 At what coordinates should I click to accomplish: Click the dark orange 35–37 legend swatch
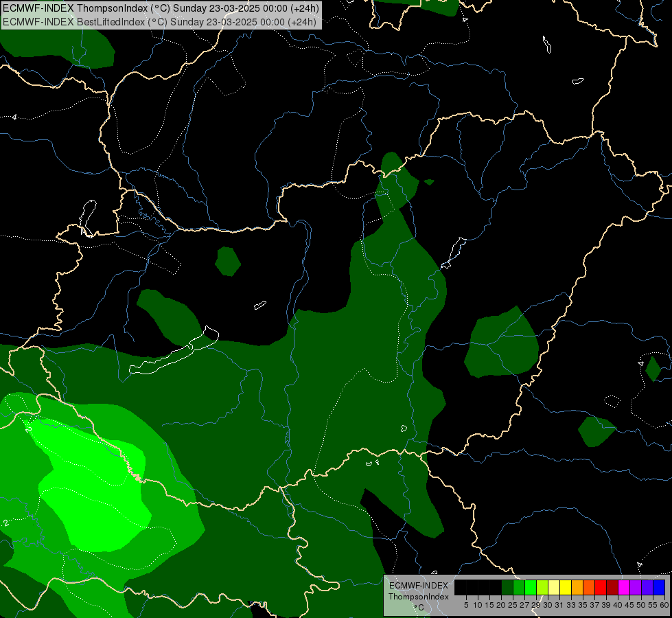(589, 587)
